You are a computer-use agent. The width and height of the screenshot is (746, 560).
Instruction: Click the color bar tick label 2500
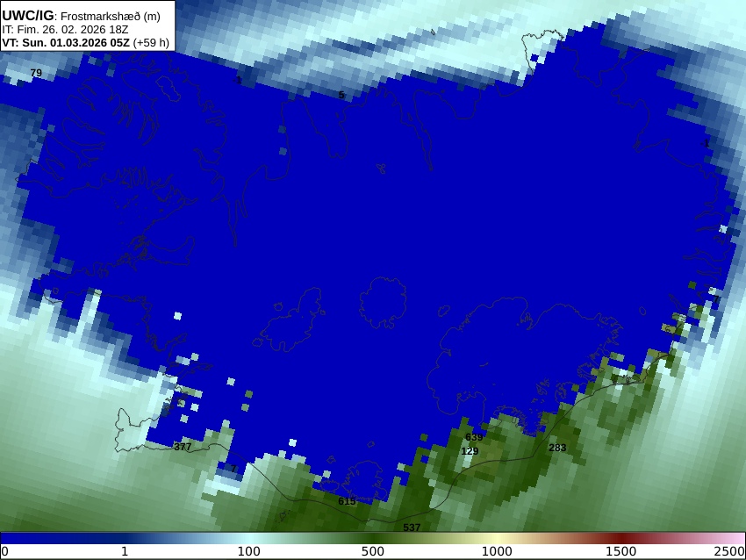(x=728, y=551)
